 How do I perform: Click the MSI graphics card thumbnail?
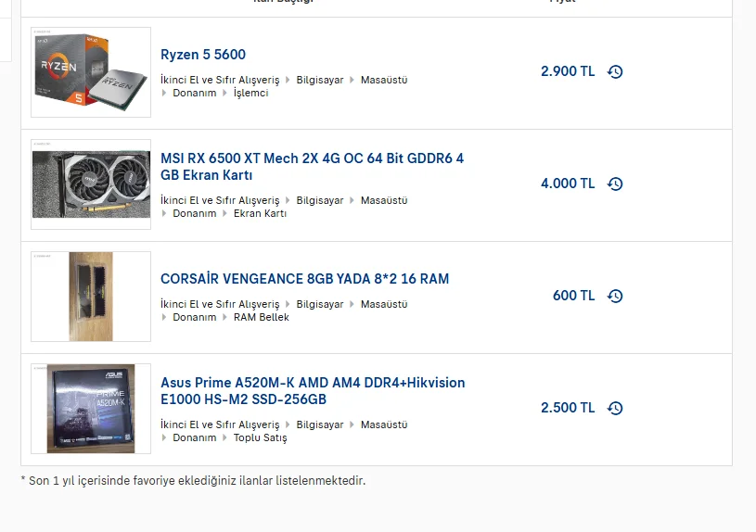(90, 184)
